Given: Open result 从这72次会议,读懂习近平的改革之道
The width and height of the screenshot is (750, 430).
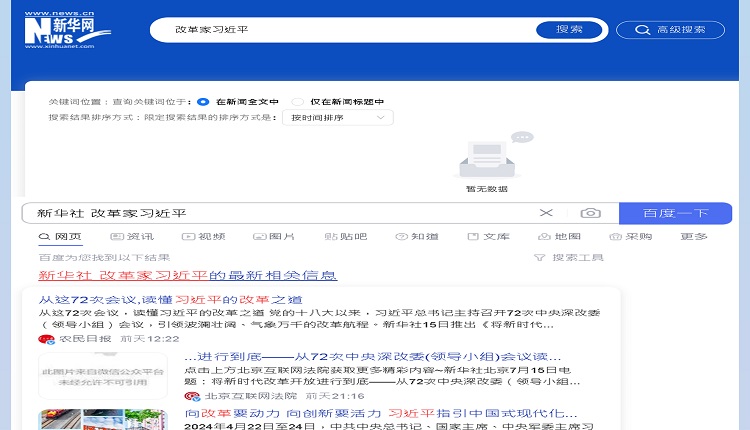Looking at the screenshot, I should pyautogui.click(x=170, y=299).
